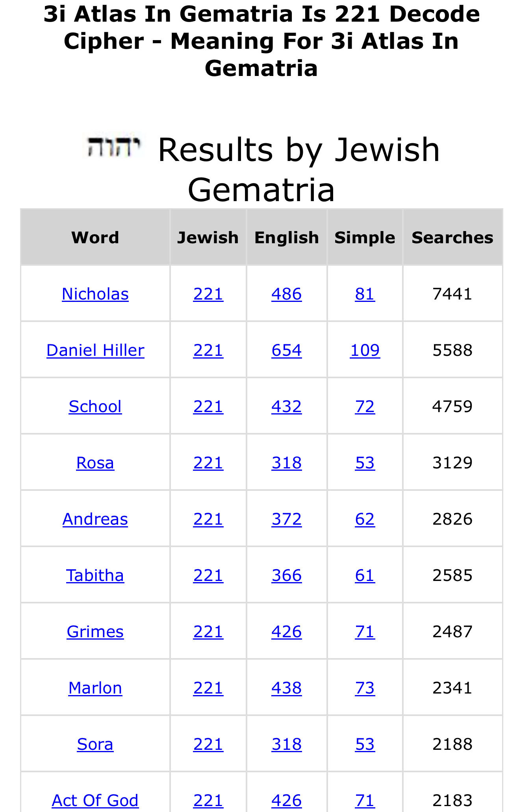Screen dimensions: 508x812
Task: Open the Sora word link
Action: 95,744
